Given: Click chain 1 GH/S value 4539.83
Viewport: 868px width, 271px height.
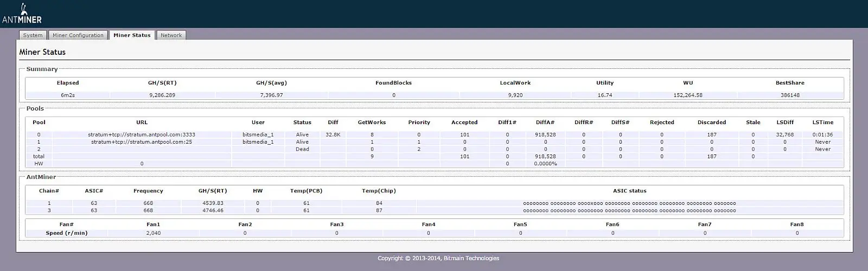Looking at the screenshot, I should pyautogui.click(x=213, y=203).
